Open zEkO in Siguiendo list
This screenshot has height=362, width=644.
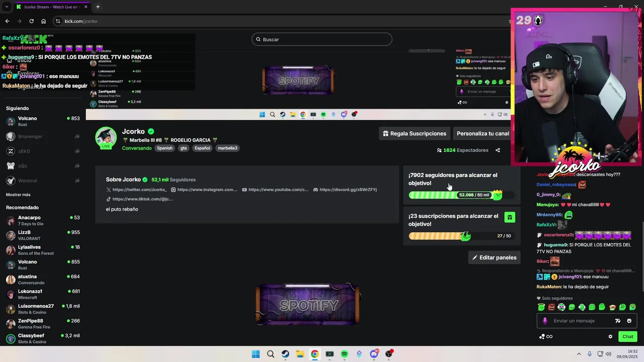point(43,151)
